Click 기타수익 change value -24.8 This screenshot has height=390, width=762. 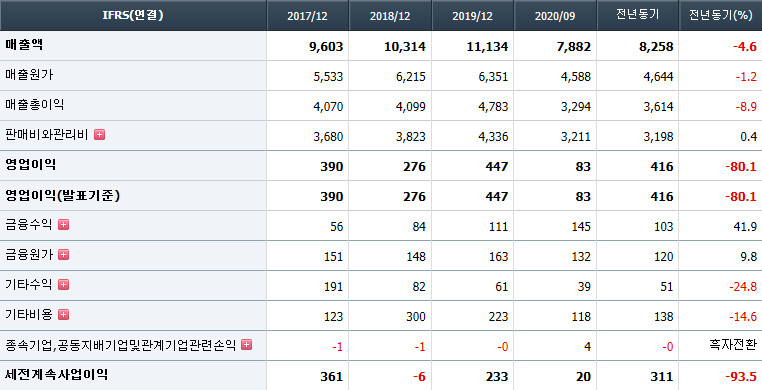click(743, 287)
